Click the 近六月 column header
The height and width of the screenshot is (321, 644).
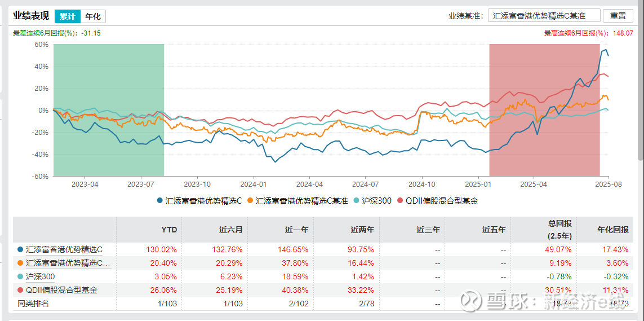click(230, 230)
